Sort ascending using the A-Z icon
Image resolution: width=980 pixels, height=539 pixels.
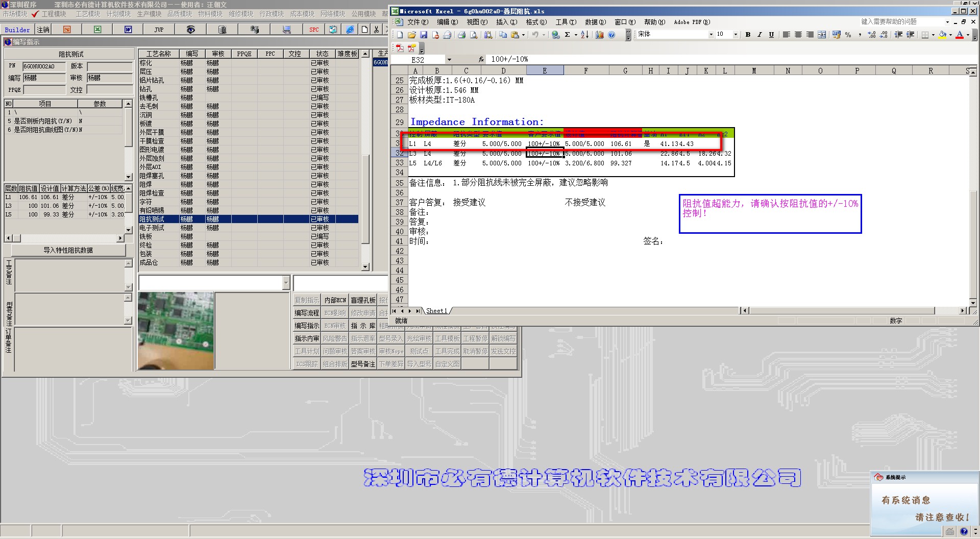point(585,35)
